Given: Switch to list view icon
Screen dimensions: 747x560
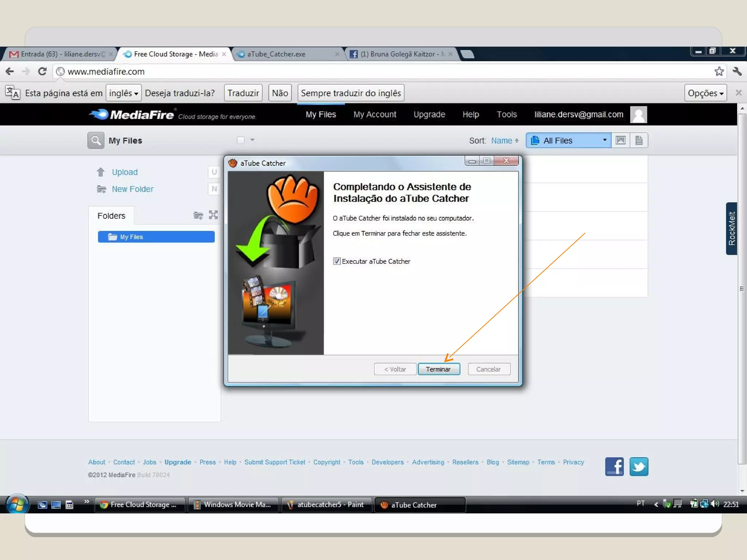Looking at the screenshot, I should [x=639, y=140].
